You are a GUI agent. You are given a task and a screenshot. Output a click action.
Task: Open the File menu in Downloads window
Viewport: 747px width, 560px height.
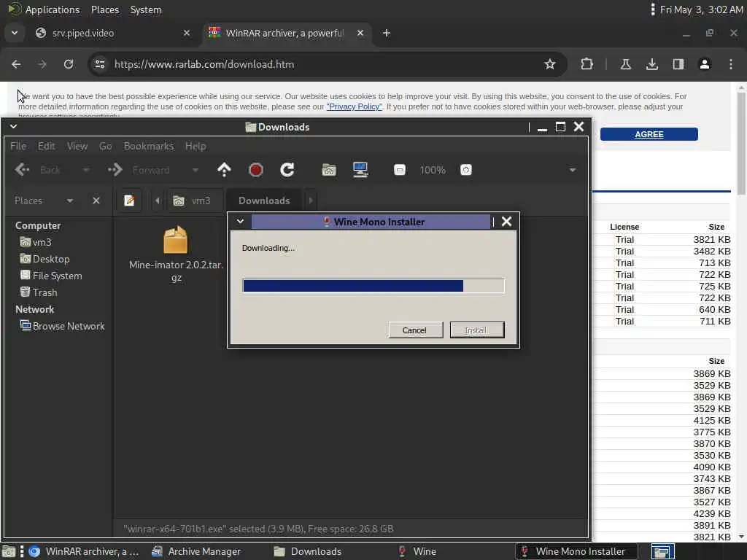coord(18,146)
